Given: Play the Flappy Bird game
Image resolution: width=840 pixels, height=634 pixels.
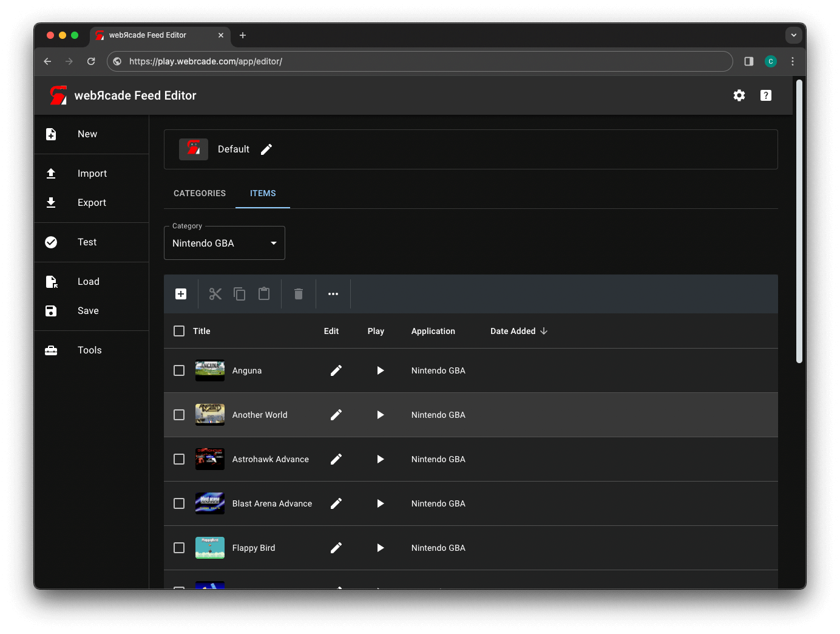Looking at the screenshot, I should coord(381,548).
